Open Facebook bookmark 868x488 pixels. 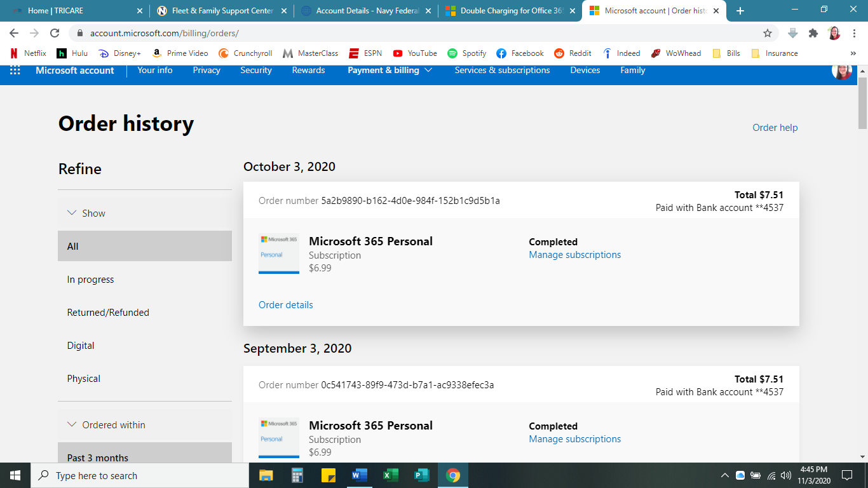[520, 53]
